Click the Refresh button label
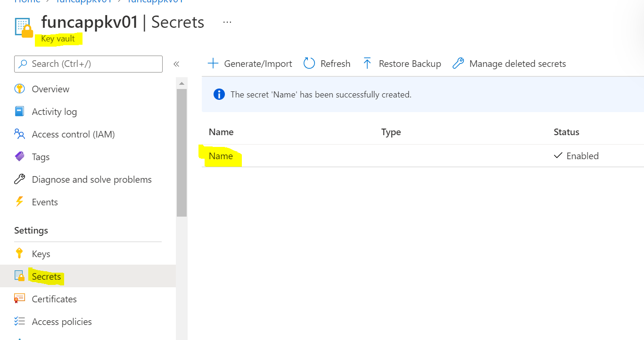 (335, 64)
